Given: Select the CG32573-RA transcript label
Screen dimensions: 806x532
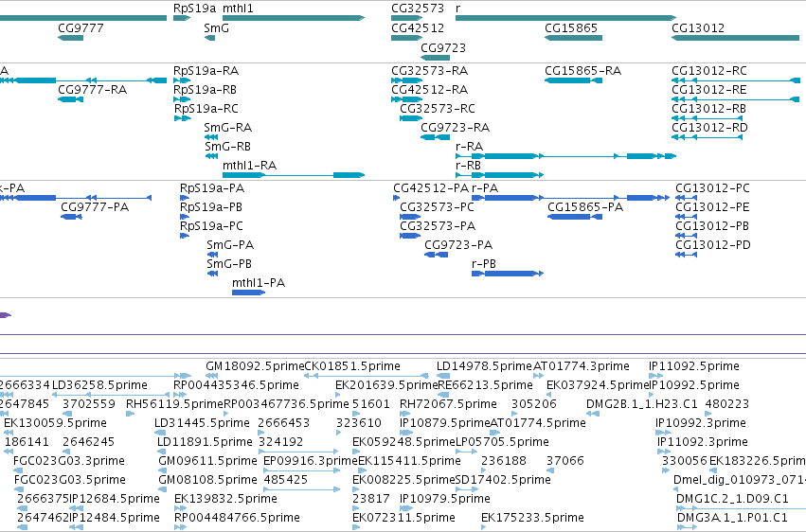Looking at the screenshot, I should [430, 71].
